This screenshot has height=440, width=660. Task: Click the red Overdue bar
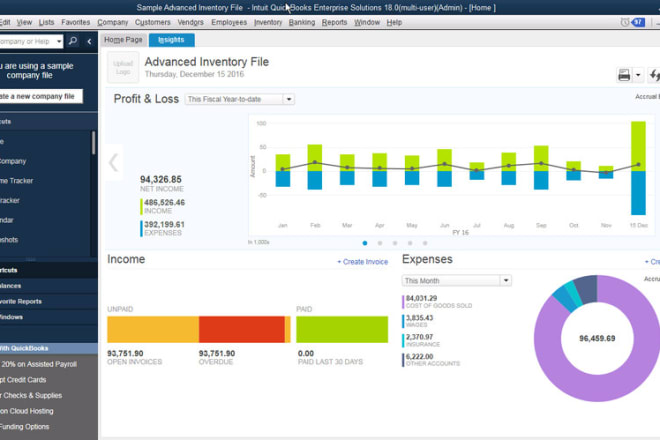[242, 329]
